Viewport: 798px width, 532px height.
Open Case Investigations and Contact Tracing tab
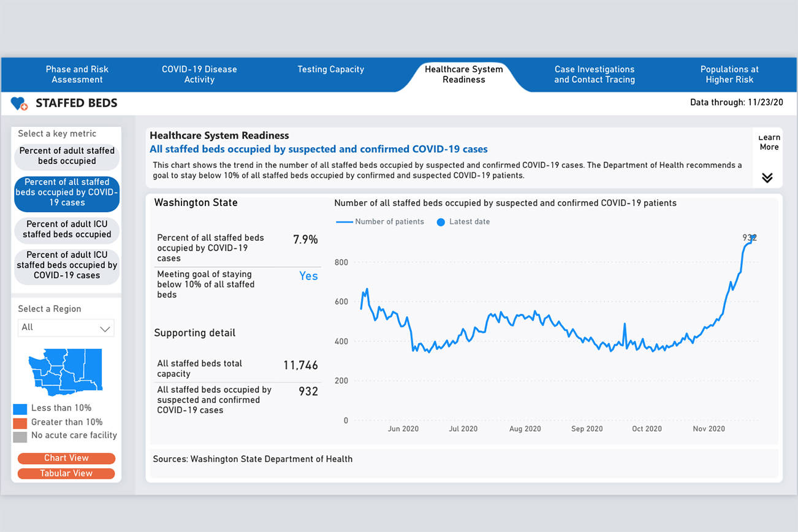tap(594, 74)
